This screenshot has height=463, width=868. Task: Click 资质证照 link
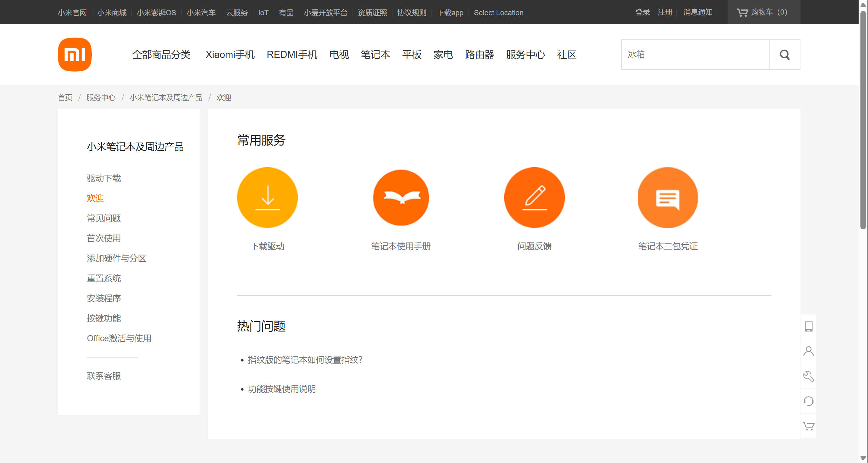click(x=372, y=12)
